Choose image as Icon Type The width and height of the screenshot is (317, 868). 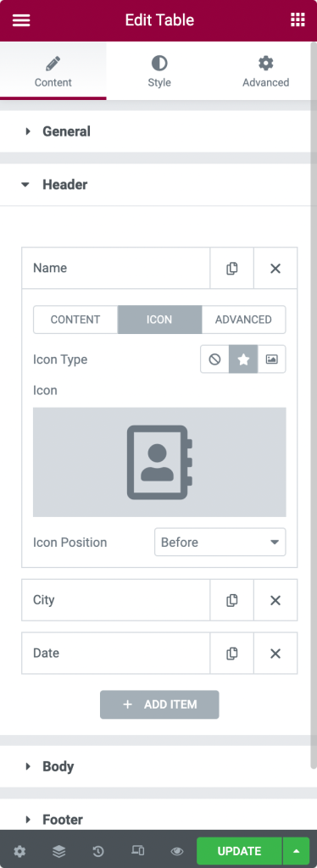click(271, 359)
